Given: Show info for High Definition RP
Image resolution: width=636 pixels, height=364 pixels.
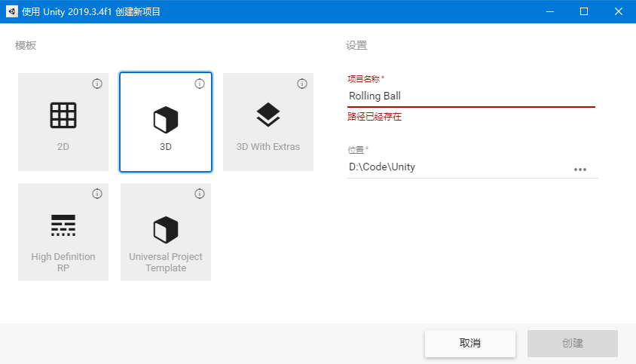Looking at the screenshot, I should (x=97, y=194).
